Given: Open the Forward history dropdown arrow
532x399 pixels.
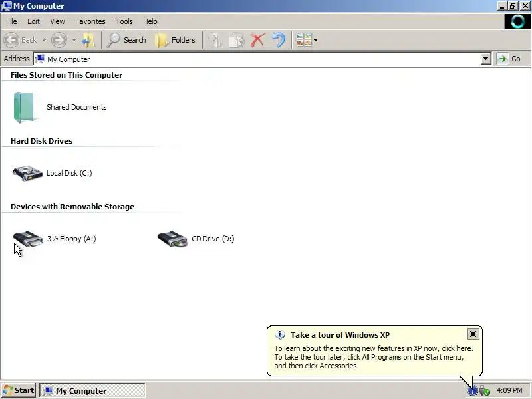Looking at the screenshot, I should point(74,40).
